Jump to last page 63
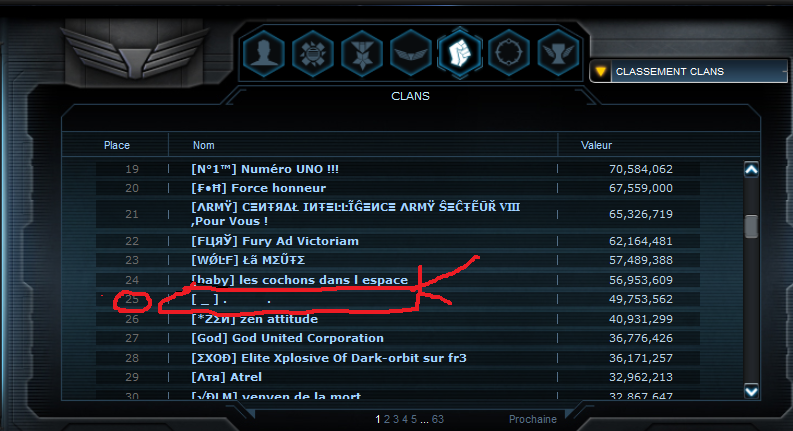This screenshot has height=431, width=793. [x=437, y=419]
